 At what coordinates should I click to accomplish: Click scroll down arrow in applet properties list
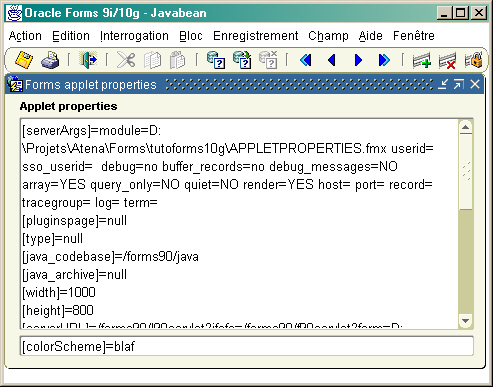tap(466, 321)
